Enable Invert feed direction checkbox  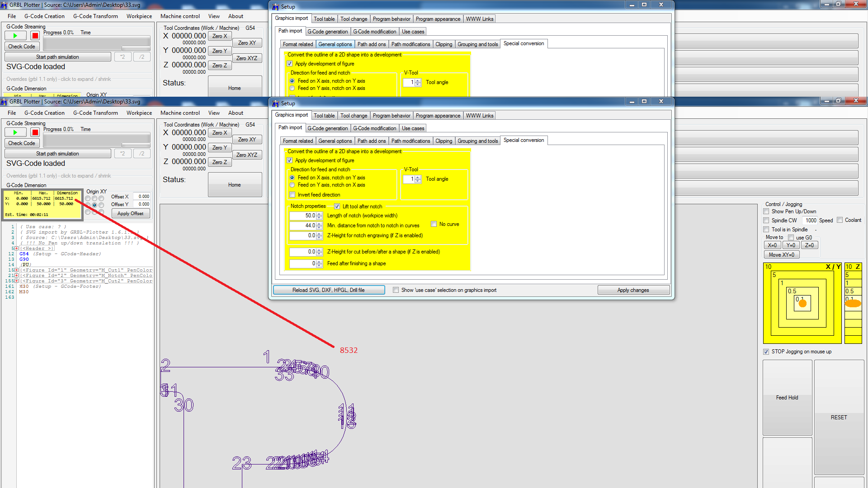292,195
